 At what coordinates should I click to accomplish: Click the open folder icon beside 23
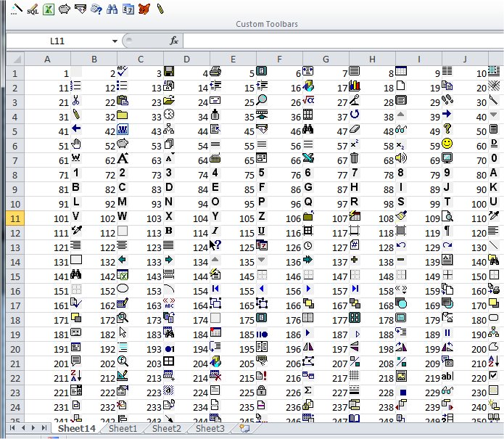point(169,100)
